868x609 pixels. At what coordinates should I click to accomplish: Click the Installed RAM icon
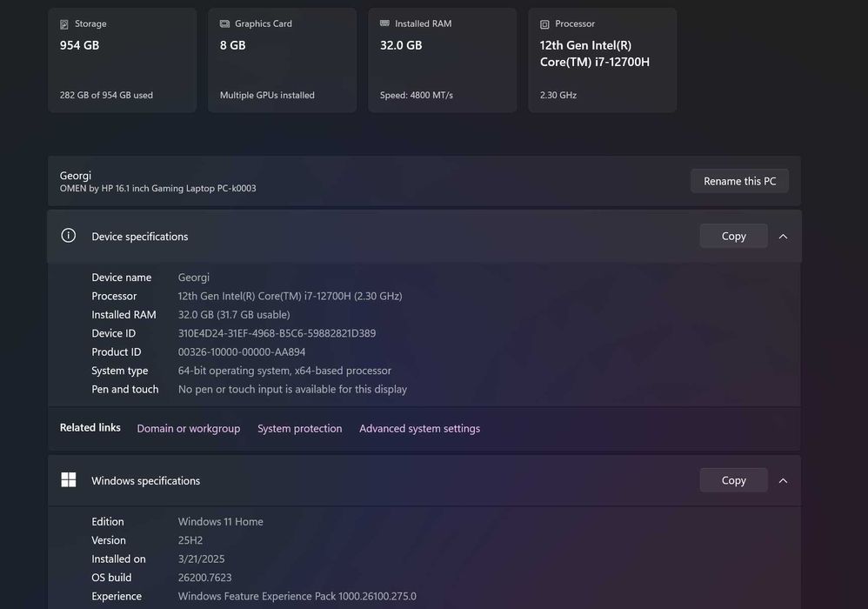[384, 23]
